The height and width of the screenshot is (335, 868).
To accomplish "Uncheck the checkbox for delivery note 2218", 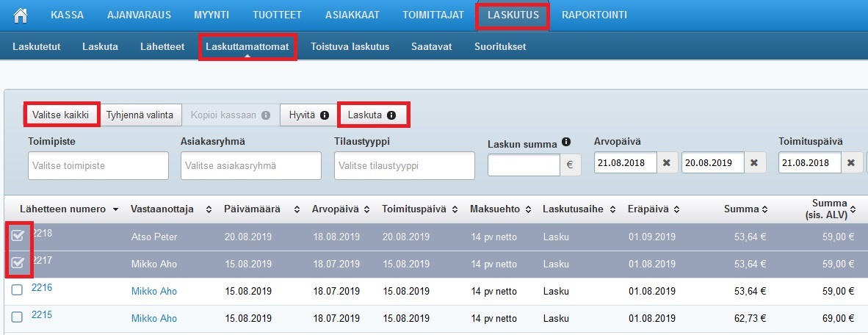I will [x=18, y=236].
